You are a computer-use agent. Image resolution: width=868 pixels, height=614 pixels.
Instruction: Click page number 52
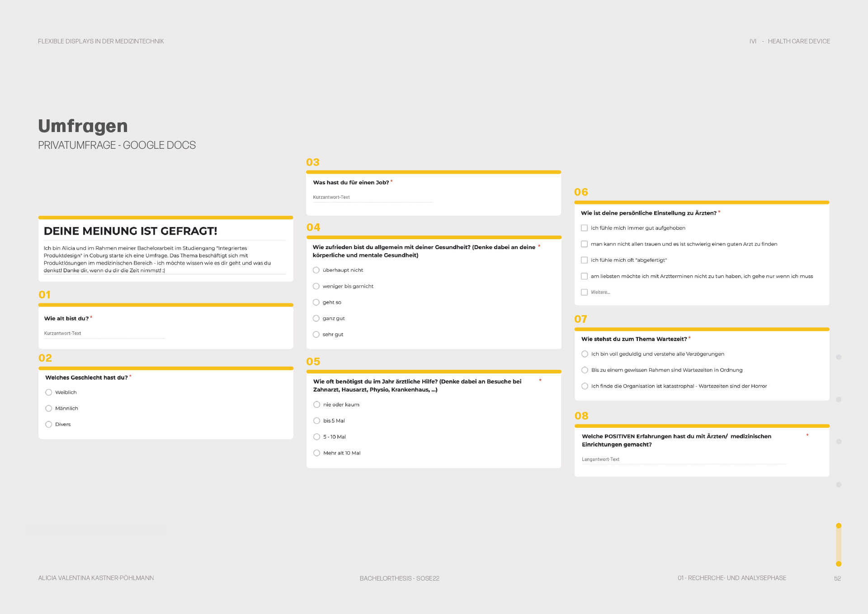(x=838, y=579)
